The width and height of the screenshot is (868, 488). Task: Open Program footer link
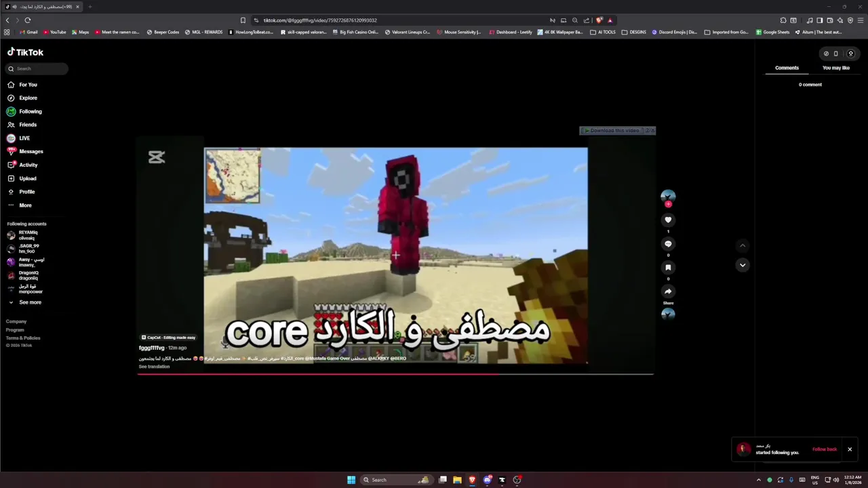point(15,329)
